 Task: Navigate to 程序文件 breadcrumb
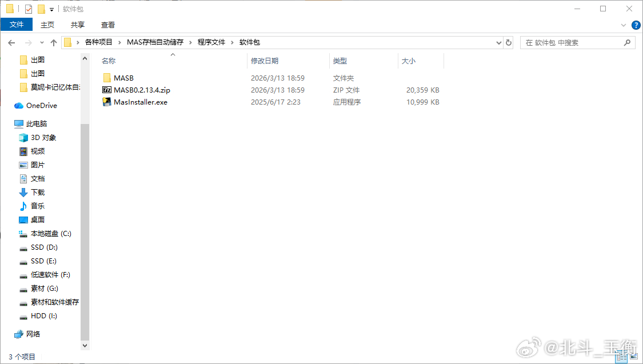(x=211, y=42)
